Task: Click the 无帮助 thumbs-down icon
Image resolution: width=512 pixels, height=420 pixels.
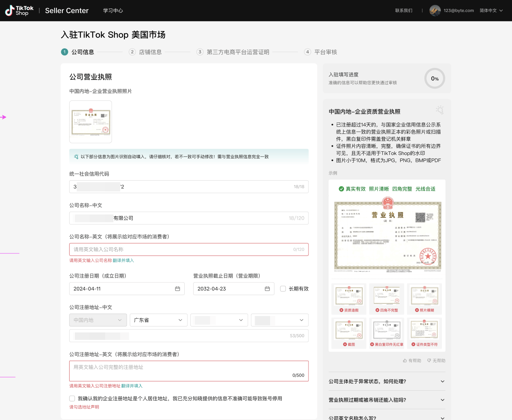Action: tap(430, 360)
